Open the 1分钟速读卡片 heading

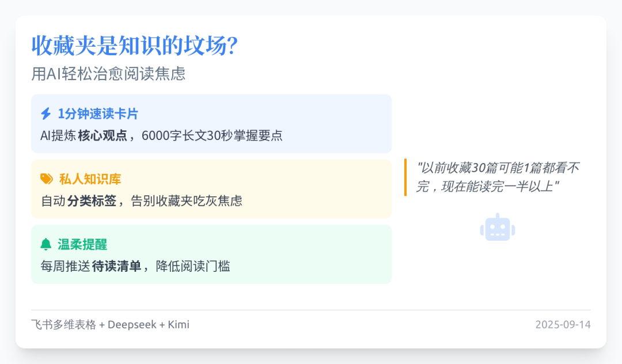click(98, 114)
